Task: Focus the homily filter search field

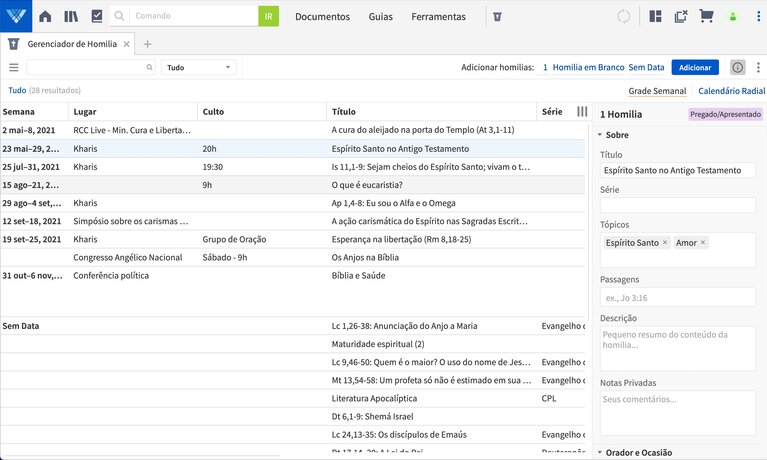Action: point(90,67)
